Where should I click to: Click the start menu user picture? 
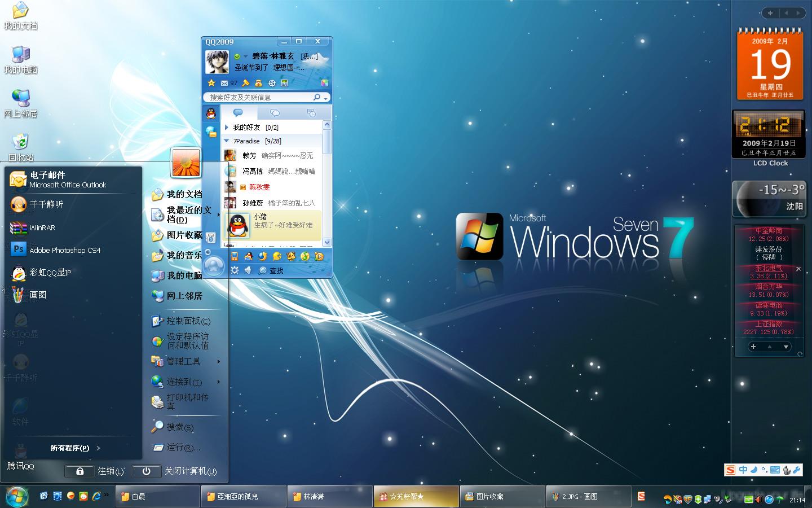(x=186, y=163)
